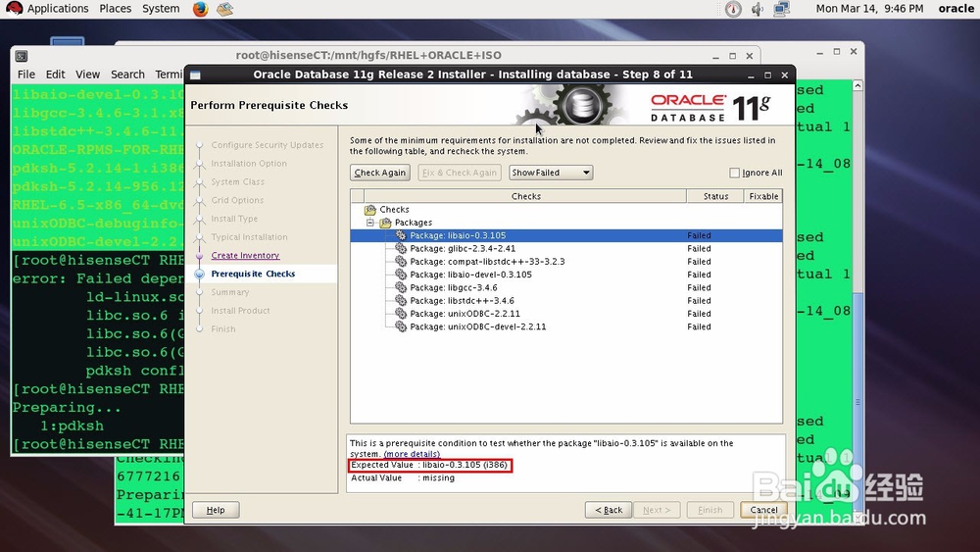Select row Package: libaio-devel-0.3.105
Screen dimensions: 980x552
(x=566, y=275)
